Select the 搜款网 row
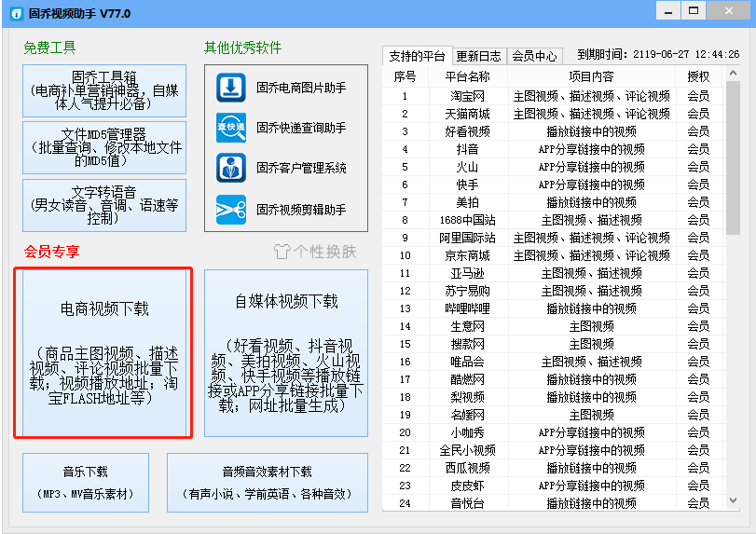The image size is (756, 534). click(554, 344)
